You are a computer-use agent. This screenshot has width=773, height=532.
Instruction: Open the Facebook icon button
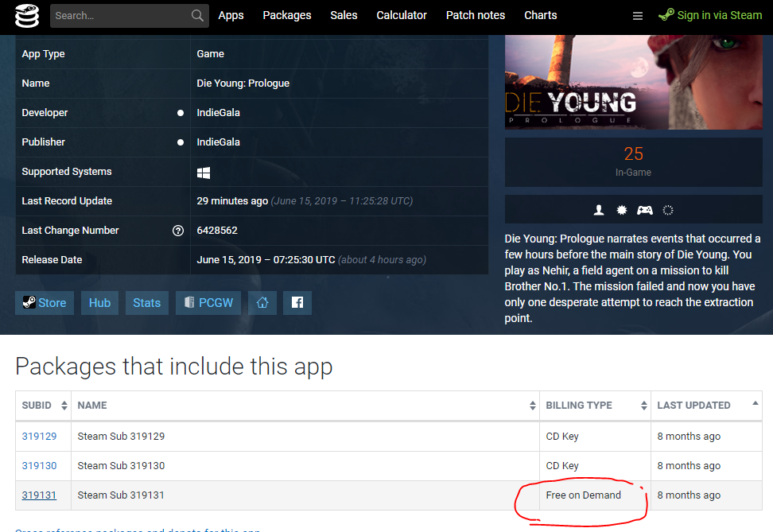pyautogui.click(x=297, y=303)
